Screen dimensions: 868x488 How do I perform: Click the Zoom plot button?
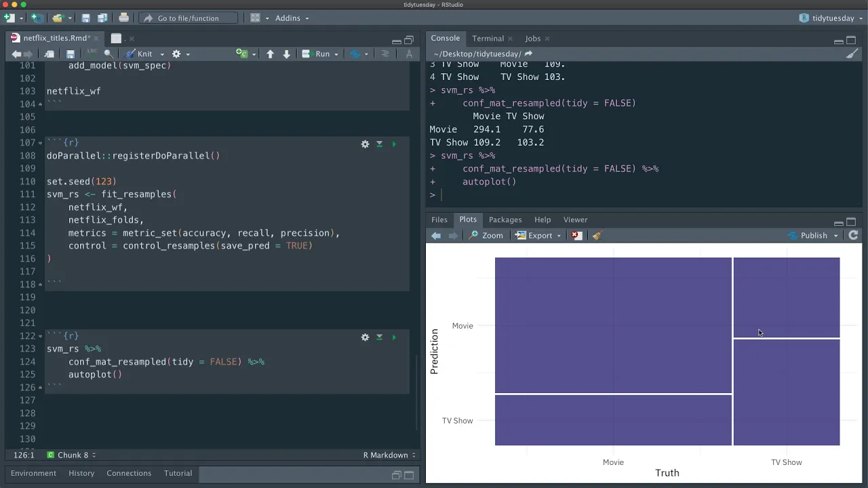click(x=486, y=235)
